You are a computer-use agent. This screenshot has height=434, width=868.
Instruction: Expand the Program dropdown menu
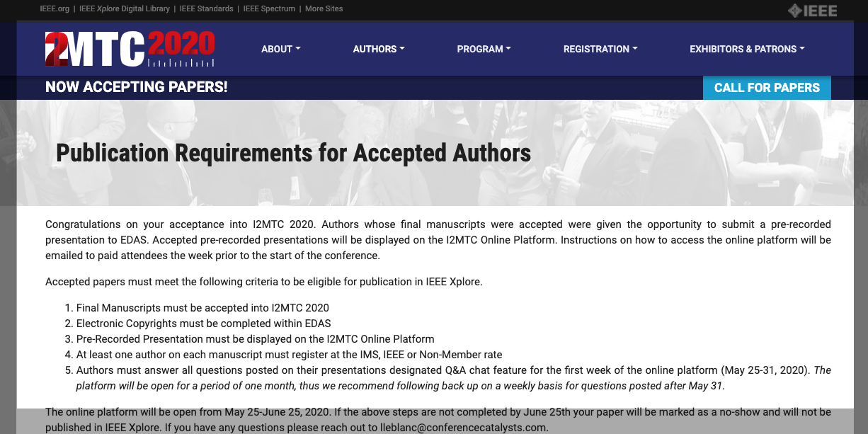[x=484, y=49]
